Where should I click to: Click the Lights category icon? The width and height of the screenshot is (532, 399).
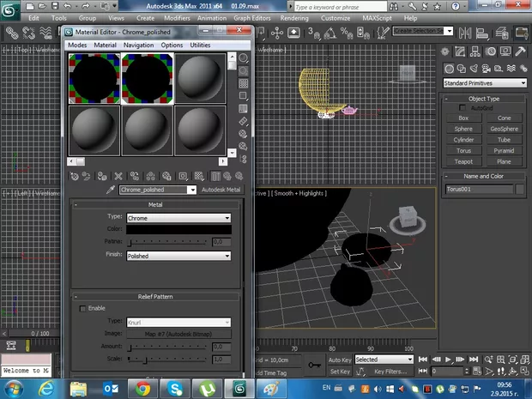pos(472,70)
